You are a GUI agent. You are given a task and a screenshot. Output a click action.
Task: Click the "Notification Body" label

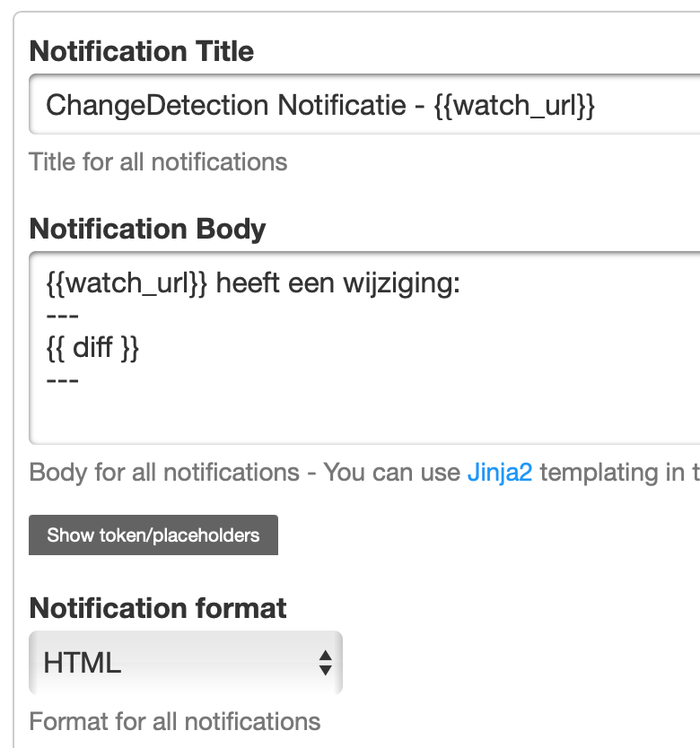point(147,229)
